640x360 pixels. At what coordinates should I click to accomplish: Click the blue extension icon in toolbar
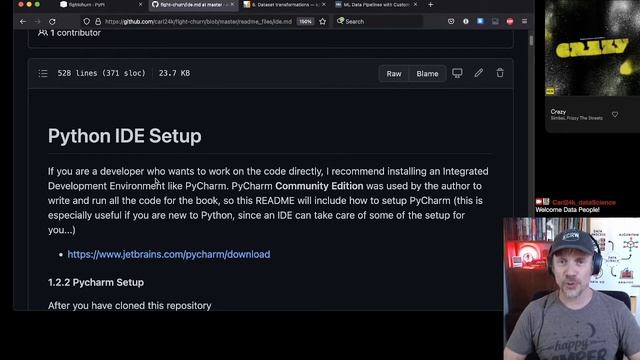(x=480, y=21)
